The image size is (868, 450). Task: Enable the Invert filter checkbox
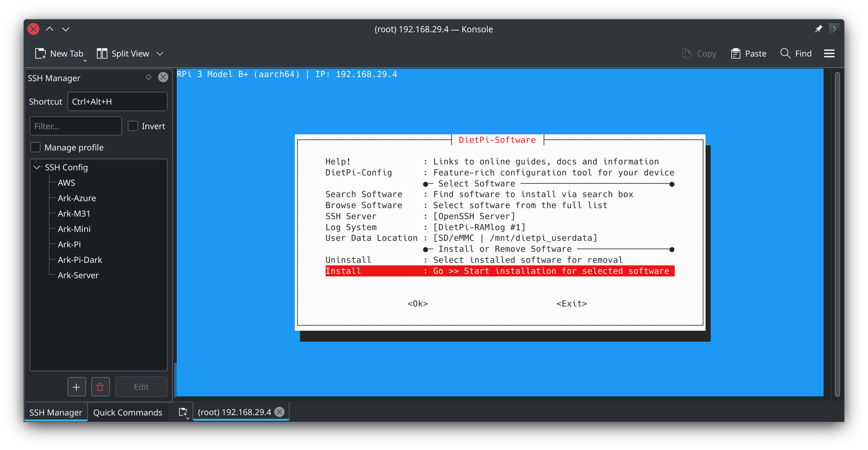point(133,126)
